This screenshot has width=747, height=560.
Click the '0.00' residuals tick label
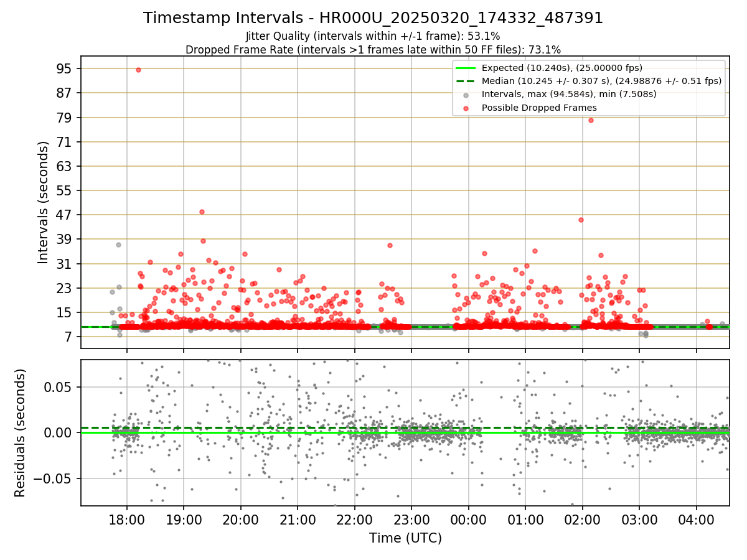click(x=60, y=433)
